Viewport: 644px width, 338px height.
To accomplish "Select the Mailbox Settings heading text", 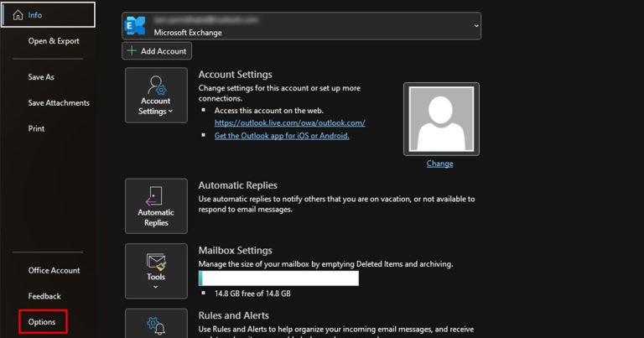I will coord(235,250).
